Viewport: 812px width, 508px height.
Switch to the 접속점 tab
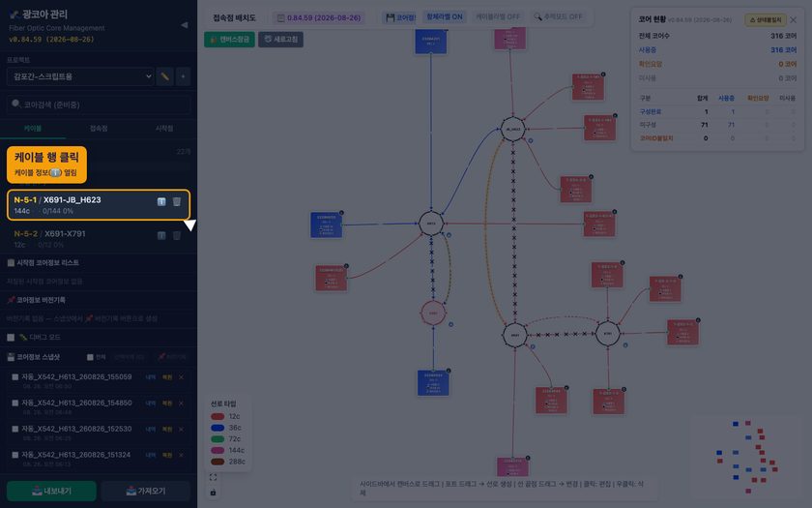click(x=99, y=129)
